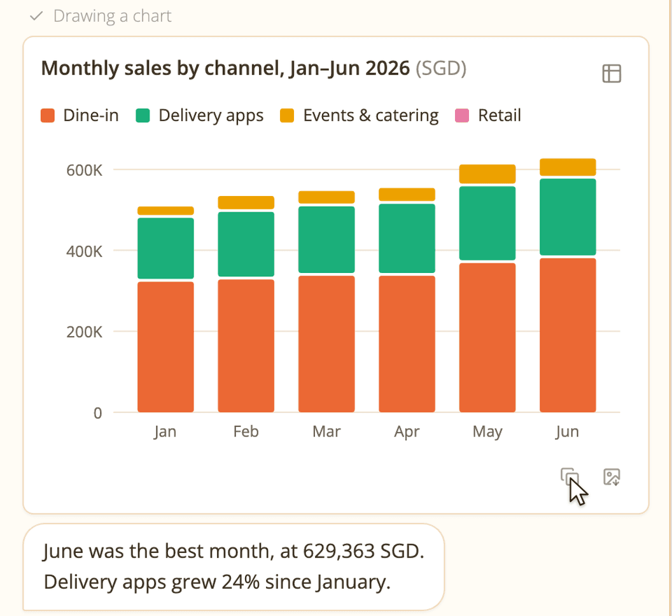Toggle Retail series in legend
Viewport: 672px width, 616px height.
click(487, 115)
